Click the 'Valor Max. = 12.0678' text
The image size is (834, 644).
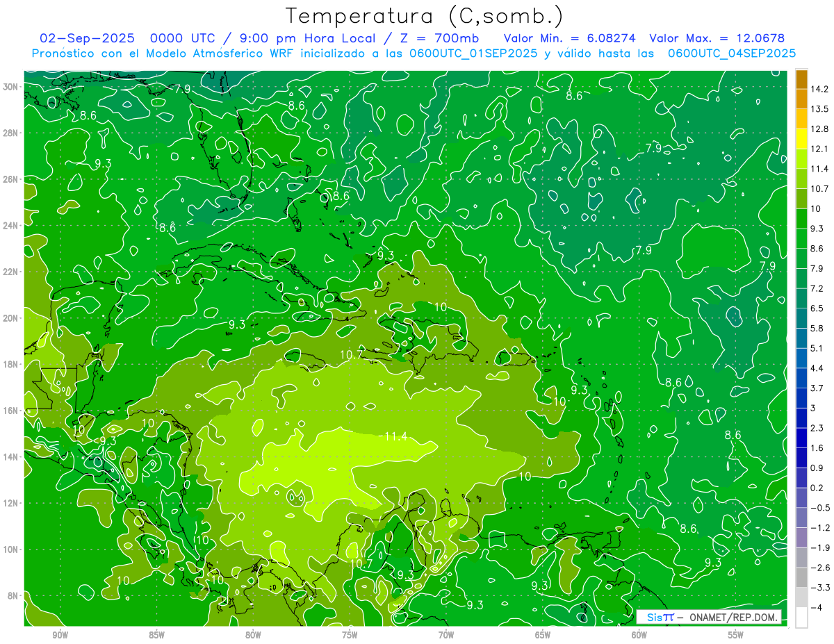[x=716, y=38]
